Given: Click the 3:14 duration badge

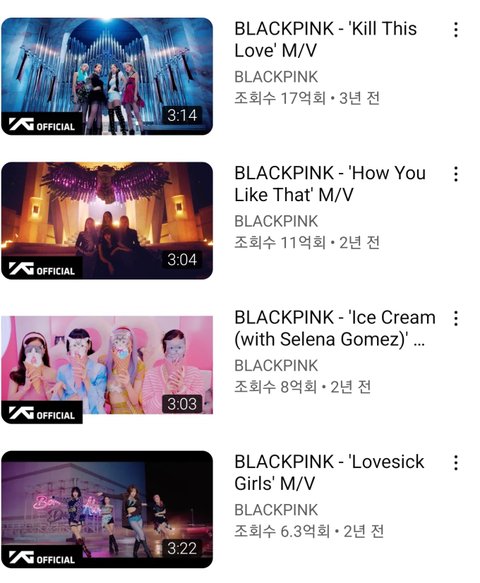Looking at the screenshot, I should point(182,115).
